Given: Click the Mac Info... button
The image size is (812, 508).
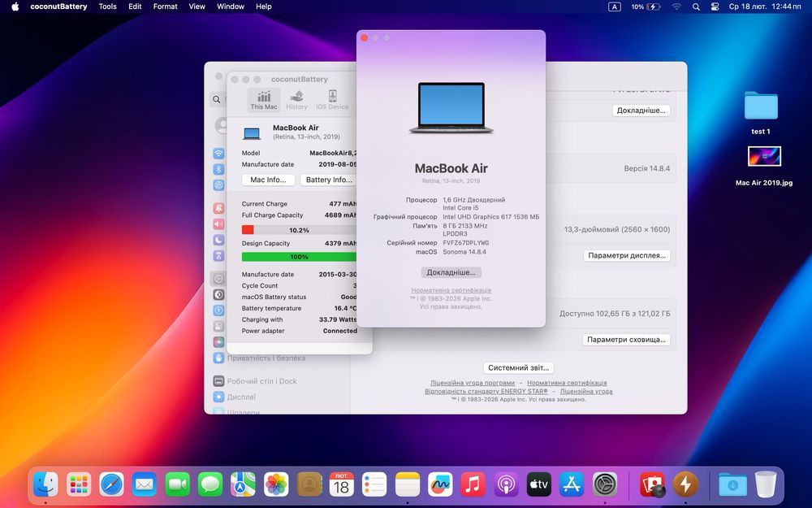Looking at the screenshot, I should pyautogui.click(x=268, y=180).
